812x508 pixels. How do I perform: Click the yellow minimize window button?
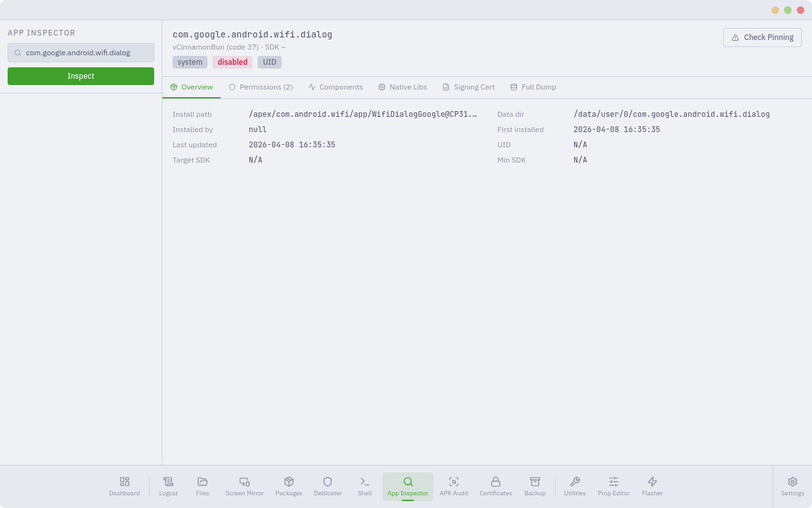tap(775, 10)
